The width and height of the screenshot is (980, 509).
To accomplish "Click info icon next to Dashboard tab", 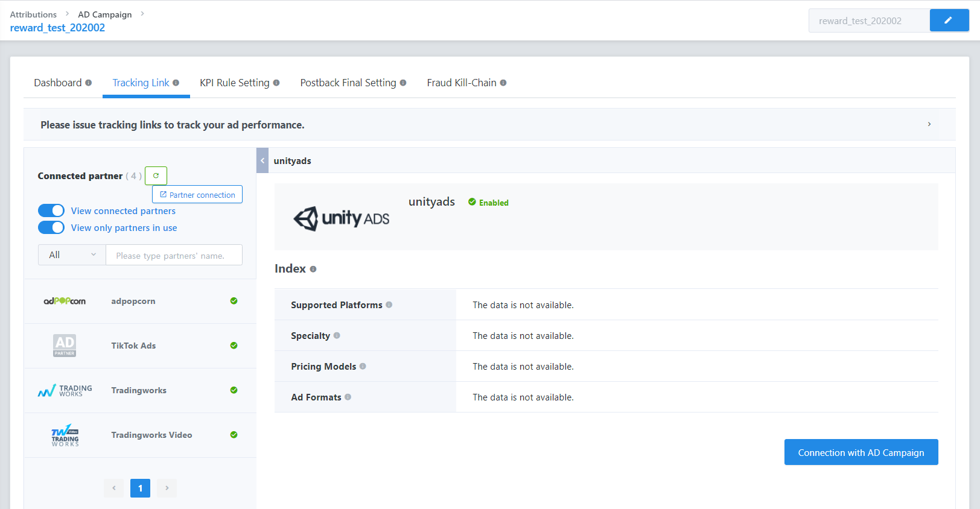I will click(x=89, y=83).
